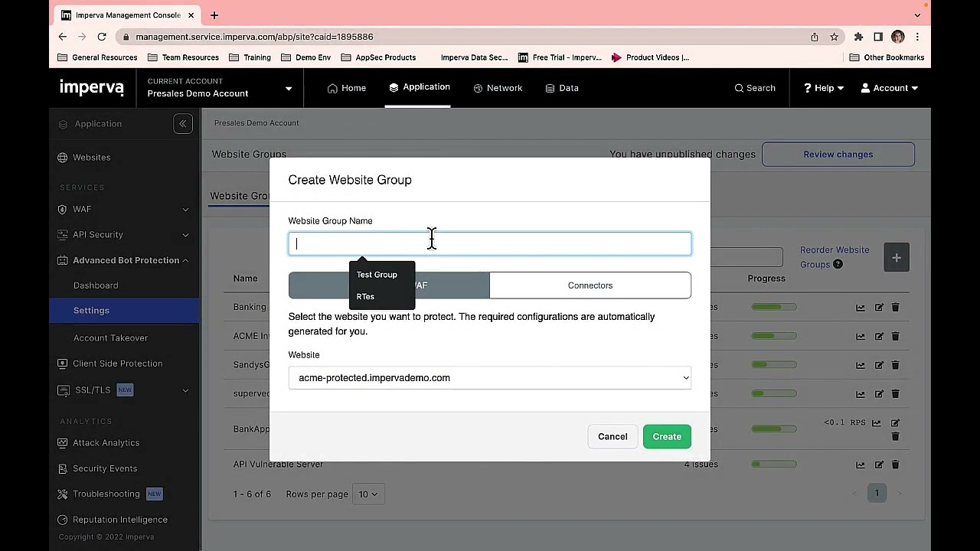Click the Application nav tab
The width and height of the screenshot is (980, 551).
tap(419, 87)
